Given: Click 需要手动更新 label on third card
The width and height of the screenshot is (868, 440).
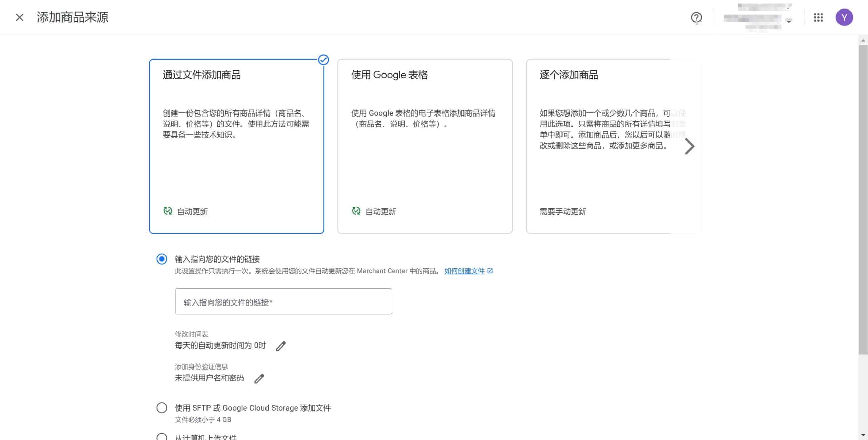Looking at the screenshot, I should [563, 212].
